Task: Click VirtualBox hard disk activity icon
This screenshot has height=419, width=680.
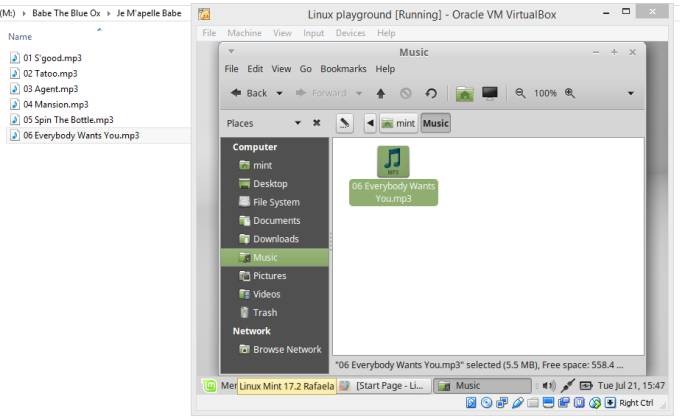Action: [471, 403]
